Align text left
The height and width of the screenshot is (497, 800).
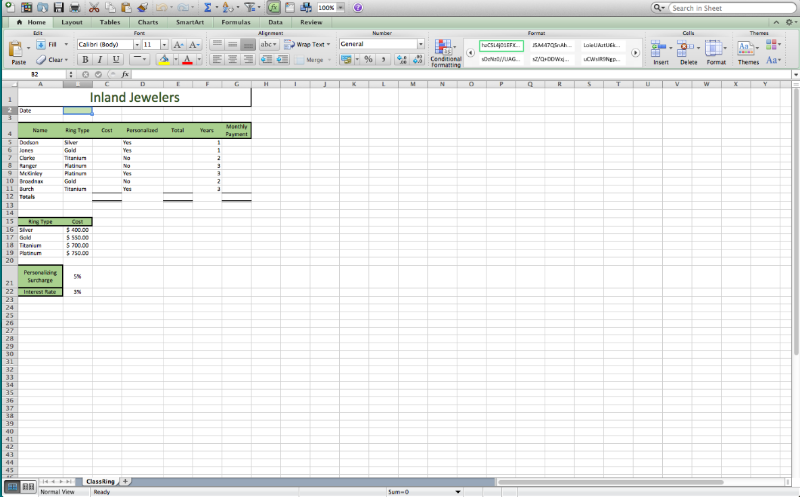coord(217,59)
